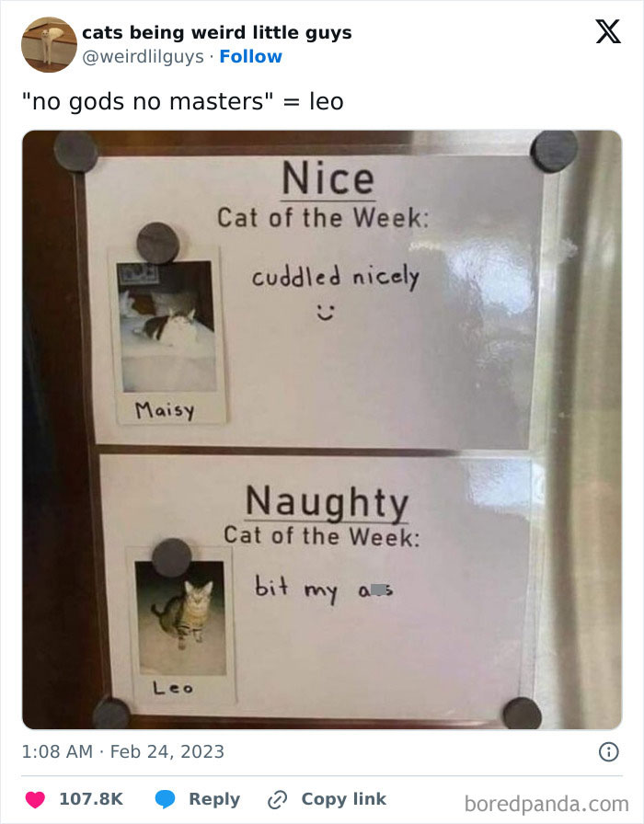Click the pink heart like icon
Screen dimensions: 644x824
35,799
